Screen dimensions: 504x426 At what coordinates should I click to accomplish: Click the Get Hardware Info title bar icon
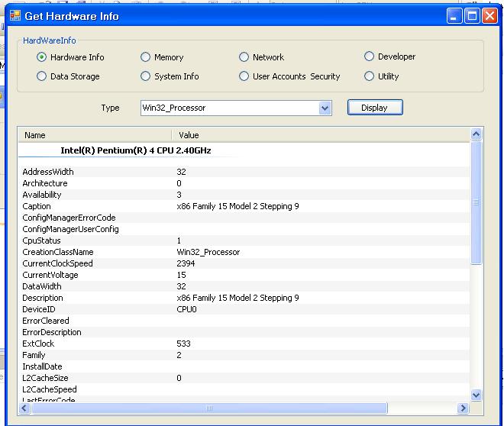tap(15, 16)
